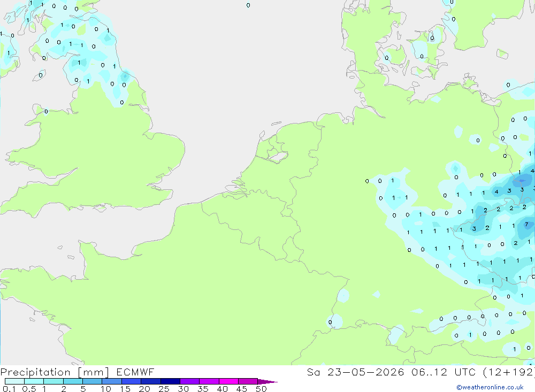Click the 30–35 mm legend color swatch

click(x=190, y=381)
